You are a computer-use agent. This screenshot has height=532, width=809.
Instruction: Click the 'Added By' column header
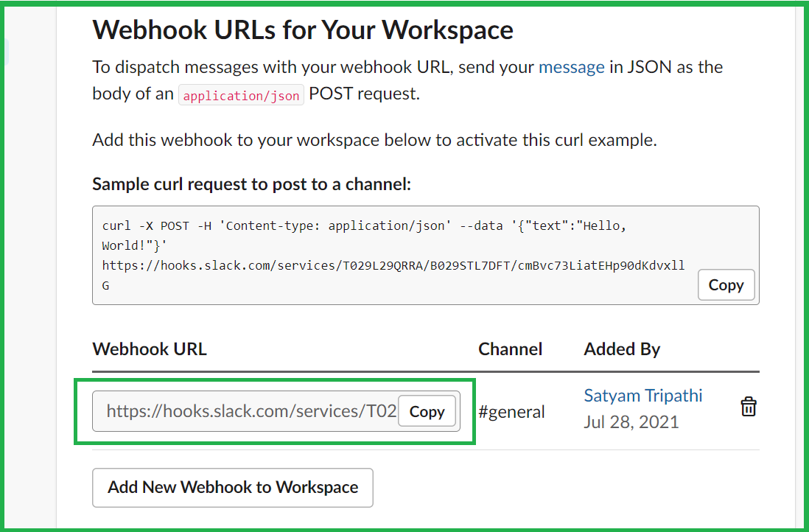click(622, 349)
